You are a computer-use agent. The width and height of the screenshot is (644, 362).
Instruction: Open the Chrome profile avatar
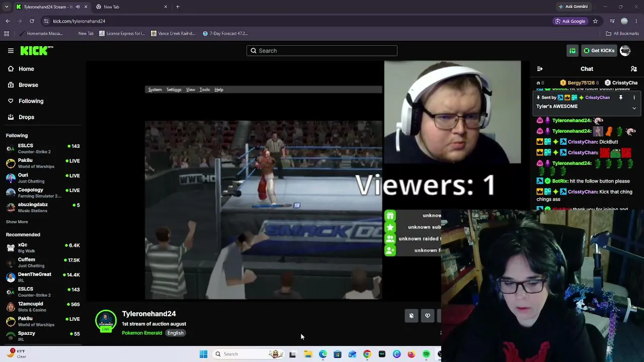pyautogui.click(x=624, y=21)
